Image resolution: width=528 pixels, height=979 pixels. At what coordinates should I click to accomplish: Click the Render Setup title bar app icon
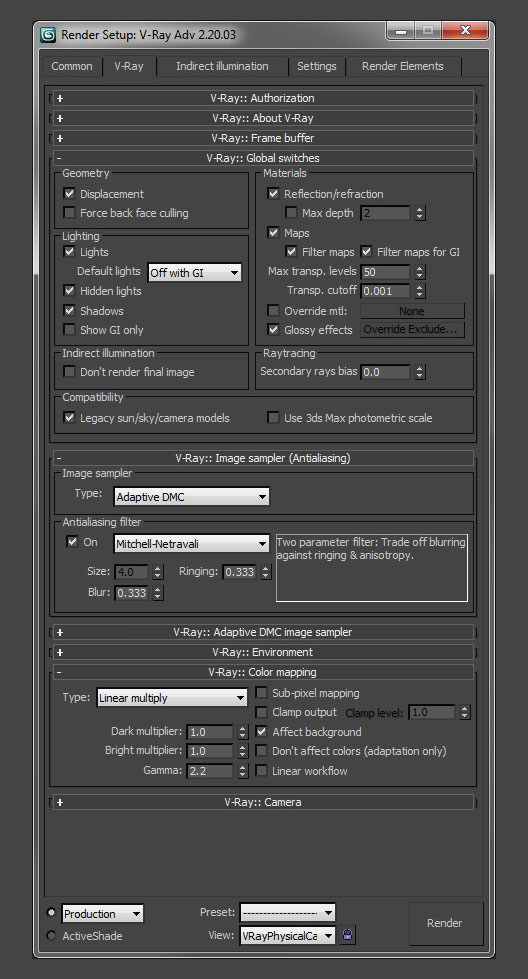point(48,34)
